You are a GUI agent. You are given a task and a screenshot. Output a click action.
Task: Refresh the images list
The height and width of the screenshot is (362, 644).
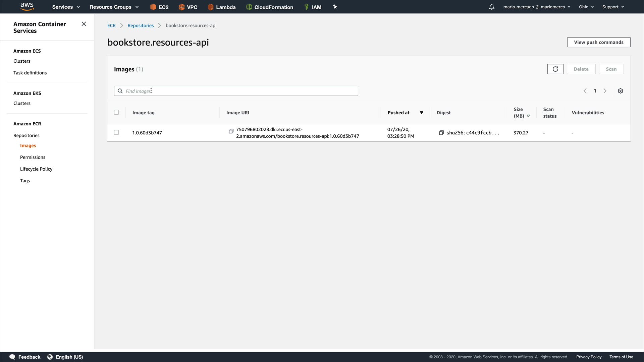(x=555, y=69)
